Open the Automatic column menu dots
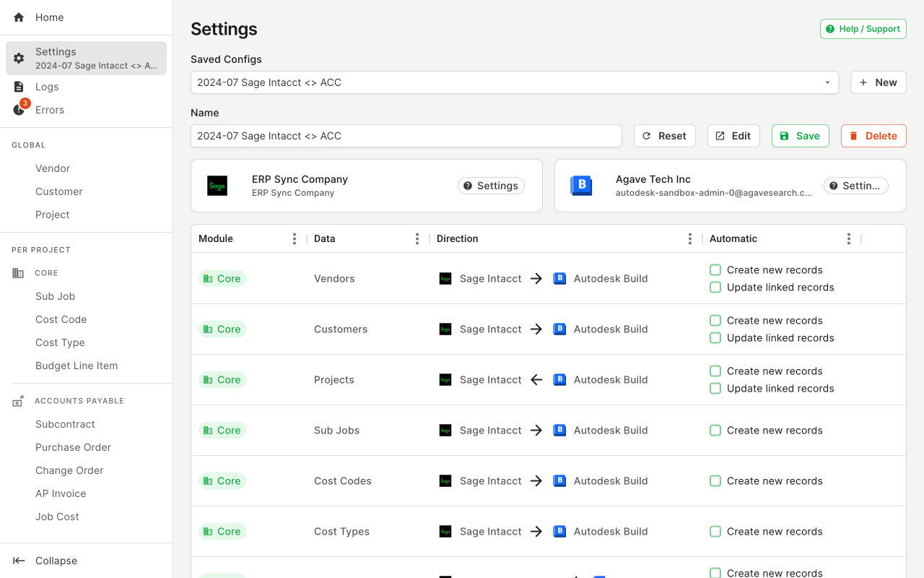Image resolution: width=924 pixels, height=578 pixels. pyautogui.click(x=848, y=238)
